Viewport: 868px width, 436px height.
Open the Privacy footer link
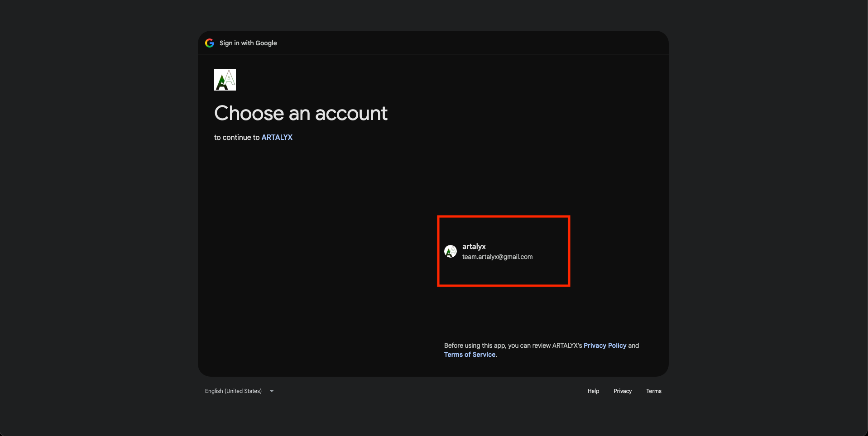click(x=623, y=391)
